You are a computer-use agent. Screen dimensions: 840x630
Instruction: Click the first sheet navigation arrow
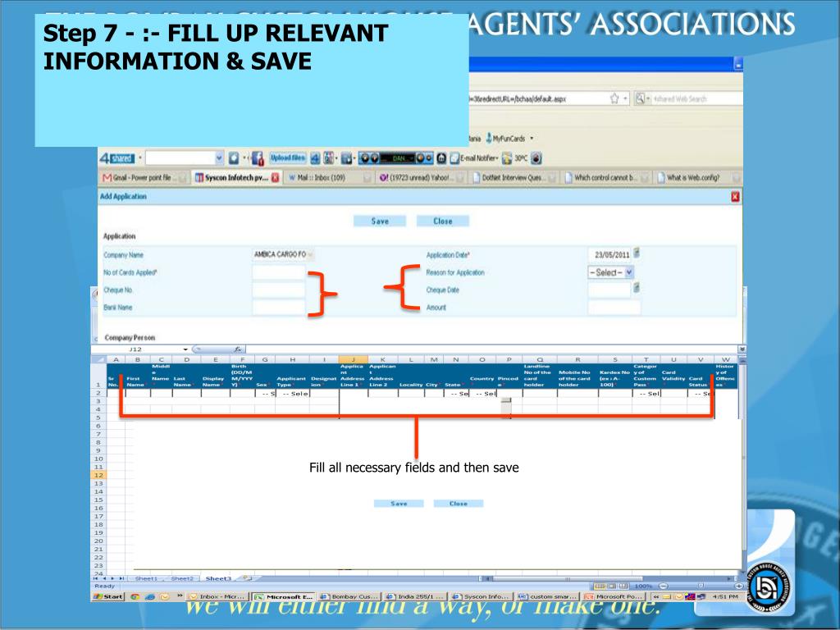(95, 578)
